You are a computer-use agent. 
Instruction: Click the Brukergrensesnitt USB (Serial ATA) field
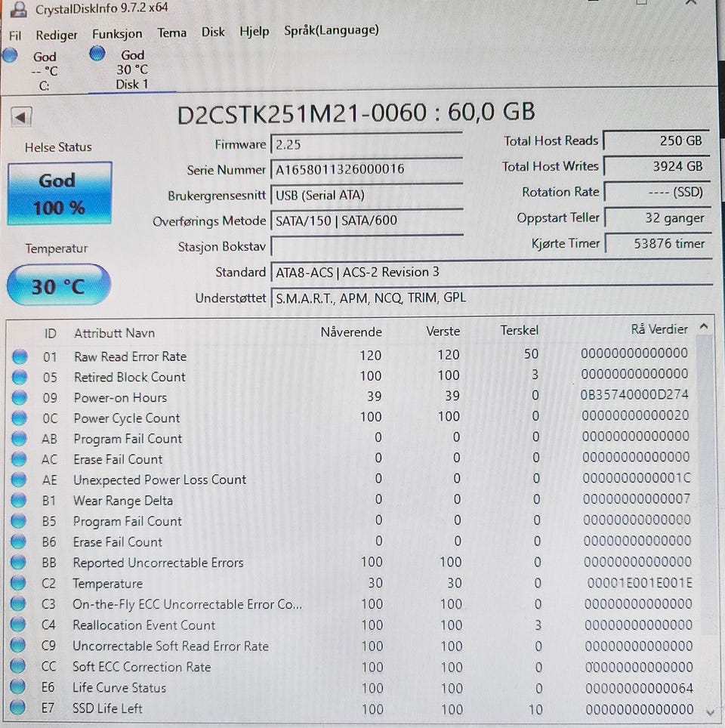pos(366,195)
